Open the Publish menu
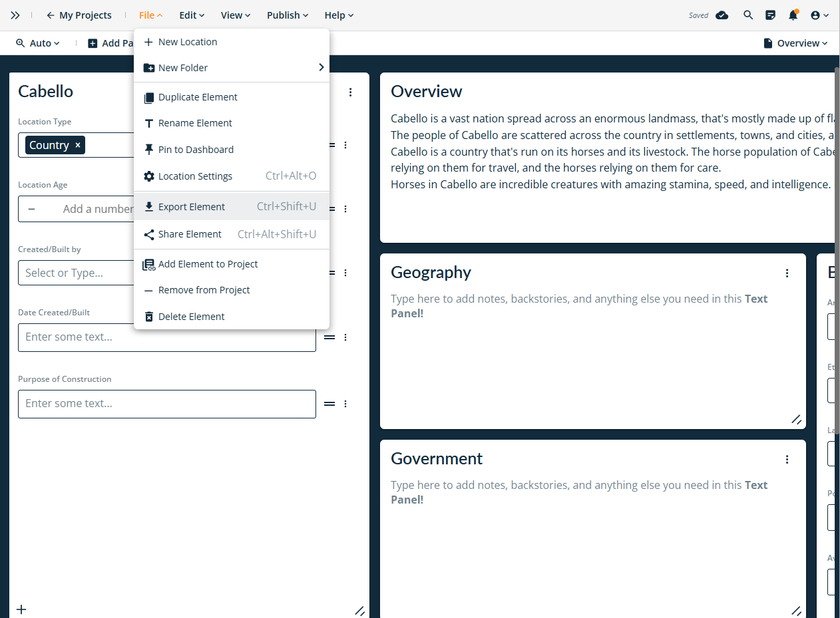This screenshot has width=840, height=618. pos(287,15)
